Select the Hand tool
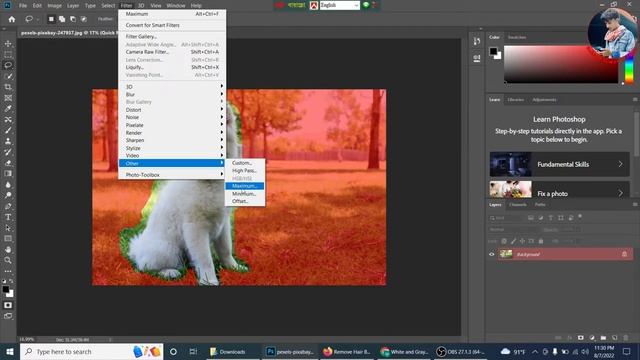 point(8,249)
